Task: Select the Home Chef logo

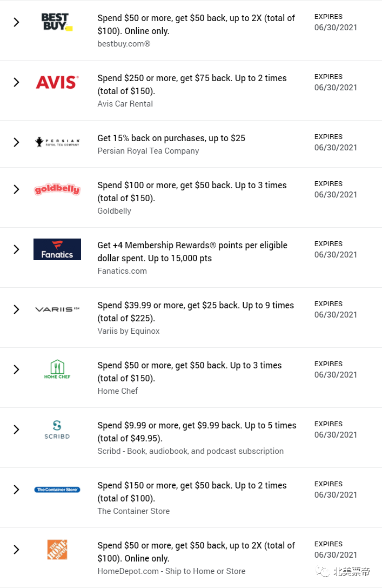Action: [57, 369]
